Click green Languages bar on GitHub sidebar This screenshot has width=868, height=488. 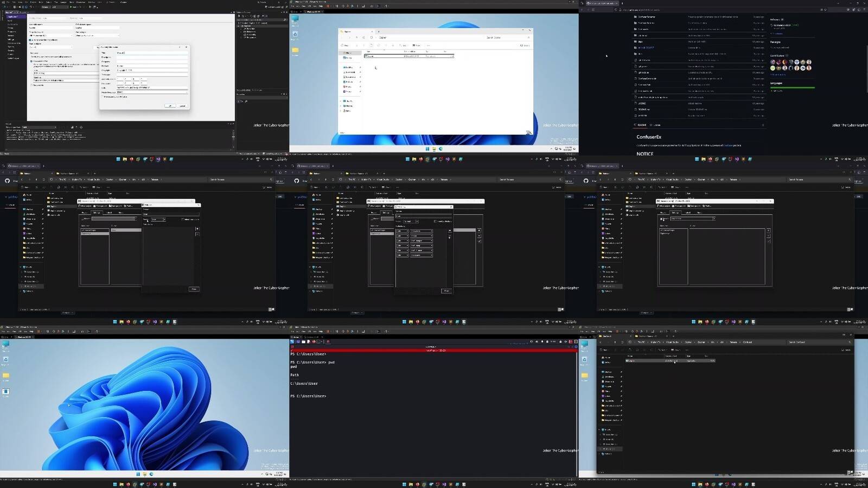(792, 87)
